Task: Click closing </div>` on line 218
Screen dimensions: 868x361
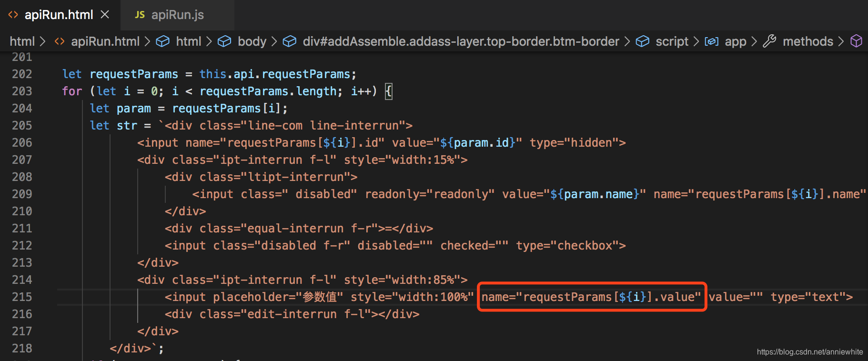Action: [134, 349]
